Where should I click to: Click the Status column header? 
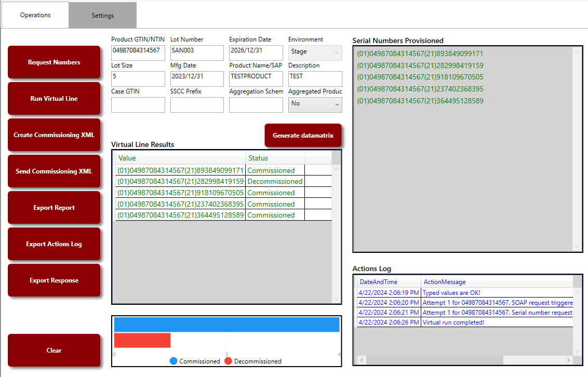[275, 158]
